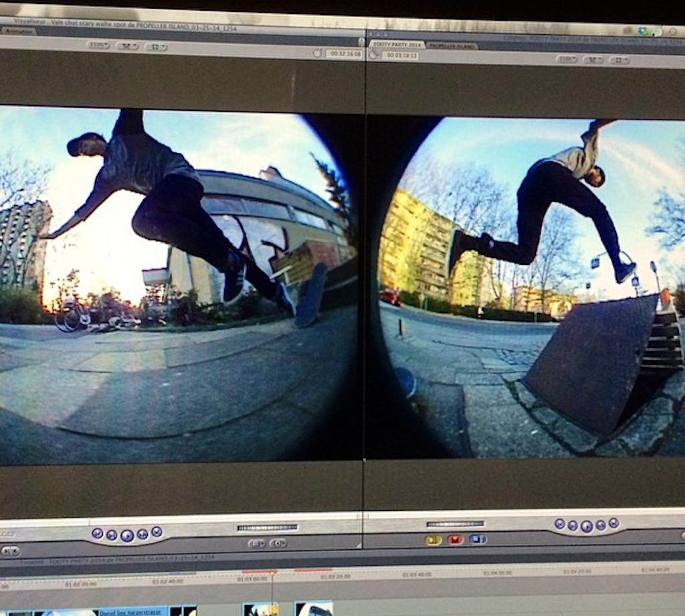The width and height of the screenshot is (685, 616).
Task: Open the Viewer zoom percentage dropdown
Action: 98,45
